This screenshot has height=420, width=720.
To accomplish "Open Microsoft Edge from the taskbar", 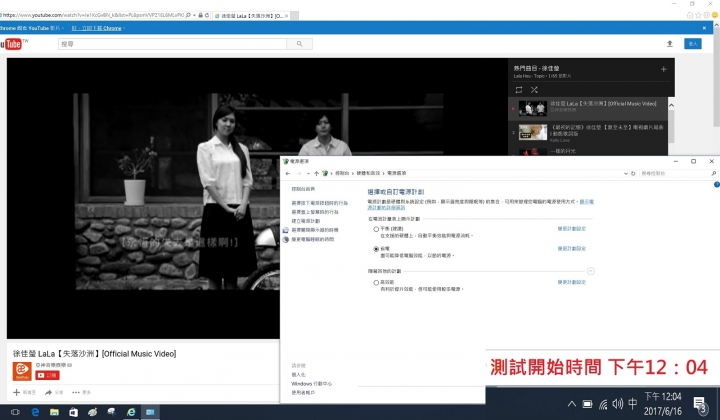I will tap(35, 412).
